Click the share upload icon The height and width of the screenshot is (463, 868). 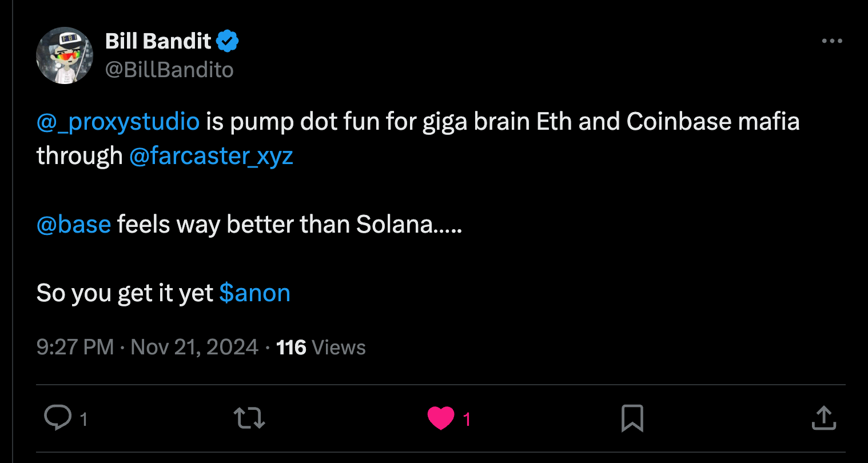pos(823,418)
